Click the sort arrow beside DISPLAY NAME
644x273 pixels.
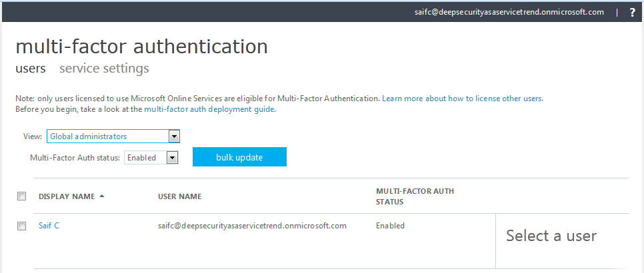[x=102, y=196]
